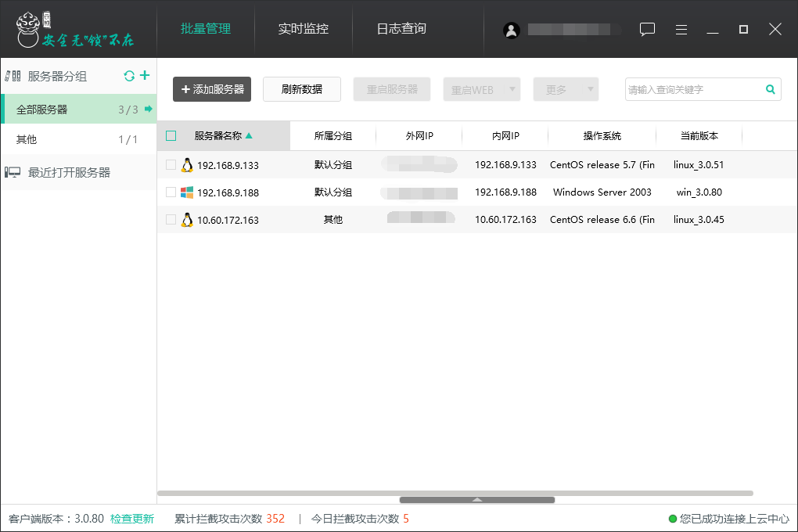Click the Windows icon beside 192.168.9.188

point(188,192)
